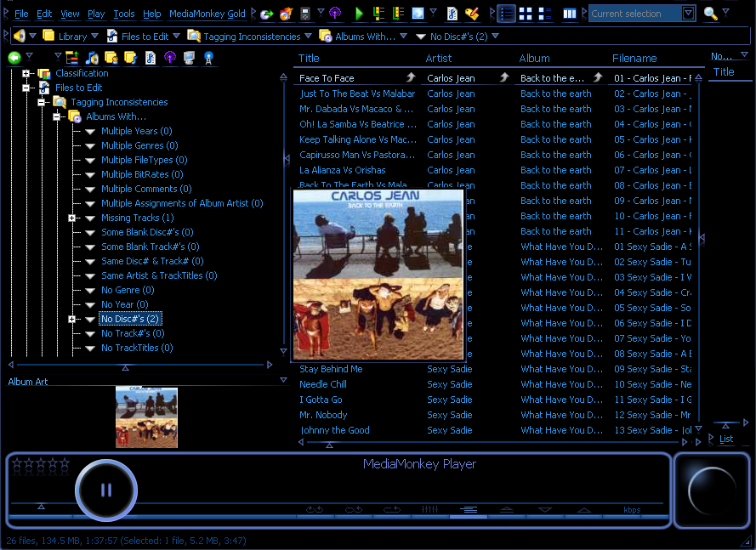Click the green Play toolbar icon
The width and height of the screenshot is (756, 550).
coord(359,14)
